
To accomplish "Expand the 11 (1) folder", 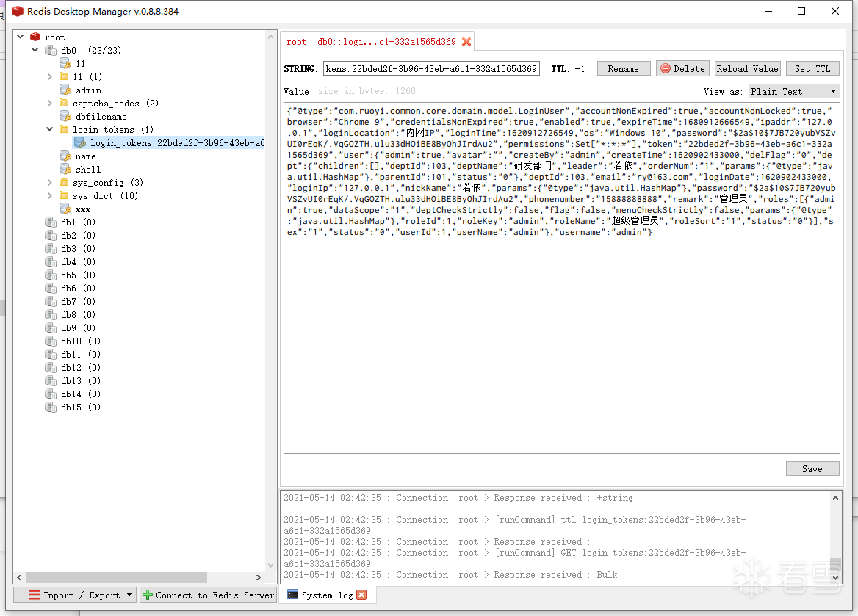I will (x=50, y=76).
